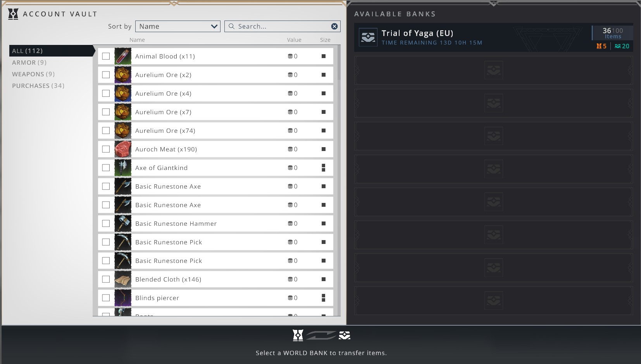Click the orange vault count icon showing 5
This screenshot has width=641, height=364.
599,46
